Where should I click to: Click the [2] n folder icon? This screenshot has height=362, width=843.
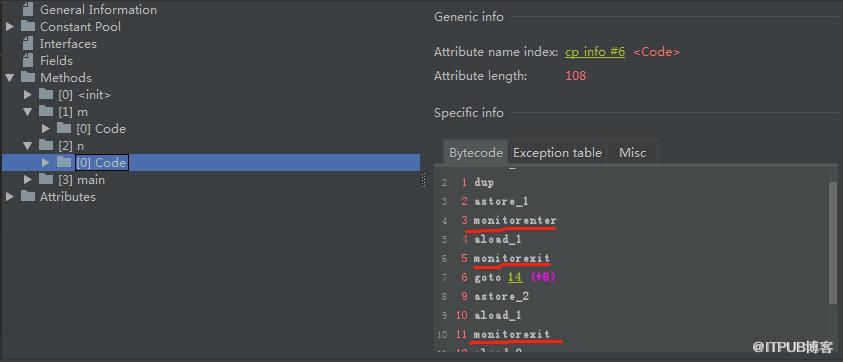click(46, 145)
